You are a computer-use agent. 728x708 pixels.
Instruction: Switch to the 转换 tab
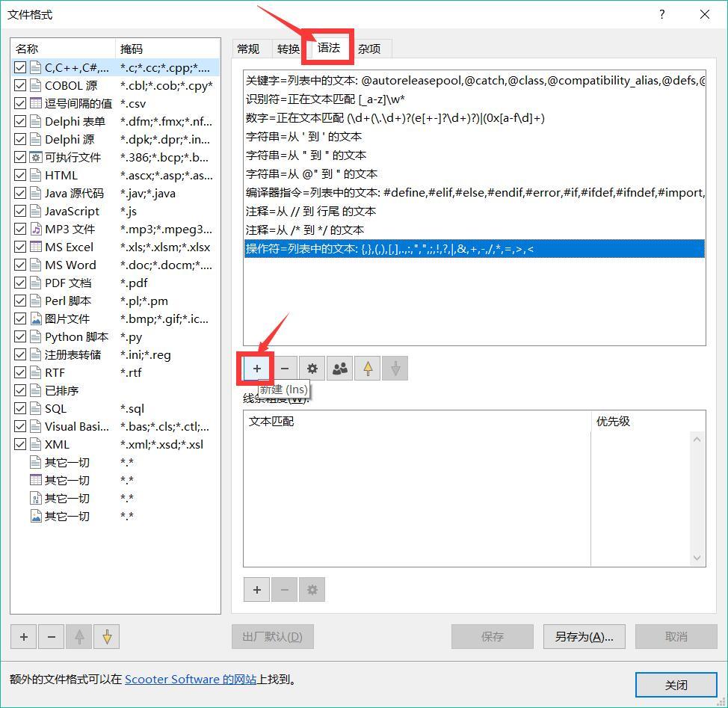coord(288,48)
